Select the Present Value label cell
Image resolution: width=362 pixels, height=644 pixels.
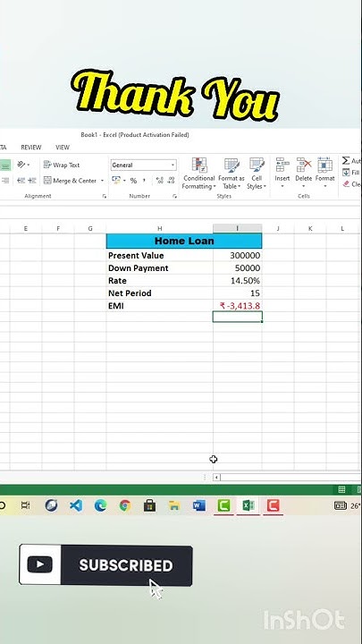(x=159, y=255)
